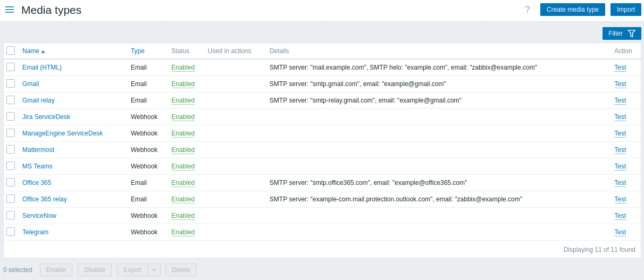Open Export dropdown arrow
The height and width of the screenshot is (280, 644).
[x=154, y=270]
